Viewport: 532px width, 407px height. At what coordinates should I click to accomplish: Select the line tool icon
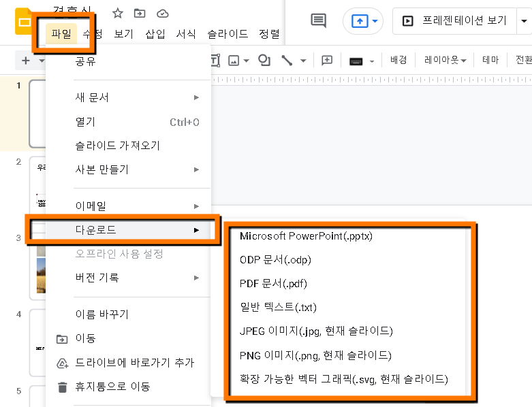click(287, 61)
